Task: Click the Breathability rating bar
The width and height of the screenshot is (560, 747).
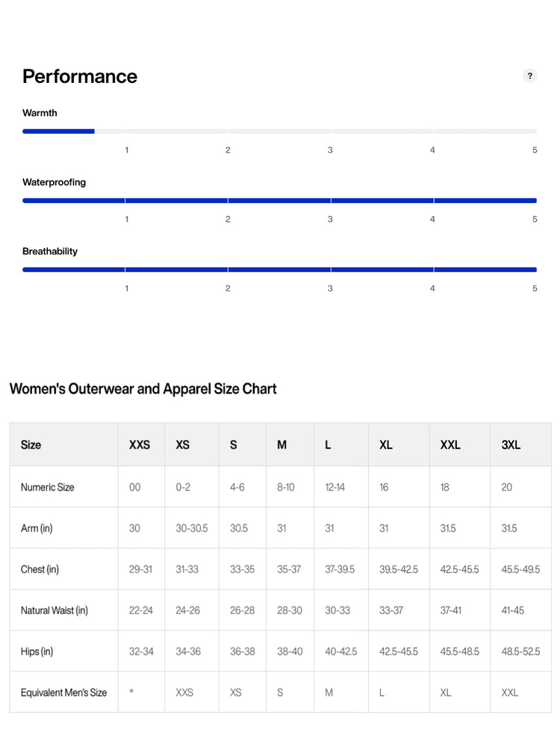Action: (x=279, y=270)
